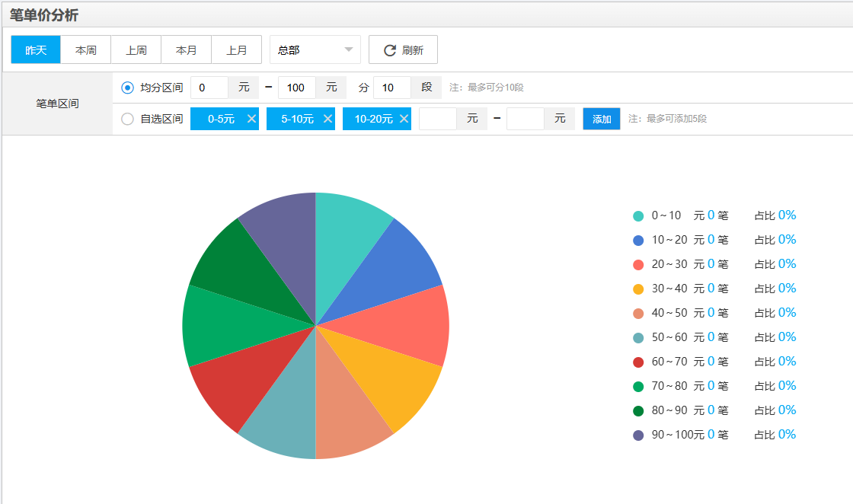This screenshot has width=853, height=504.
Task: Click the 注：最多可添加5段 note
Action: click(667, 119)
